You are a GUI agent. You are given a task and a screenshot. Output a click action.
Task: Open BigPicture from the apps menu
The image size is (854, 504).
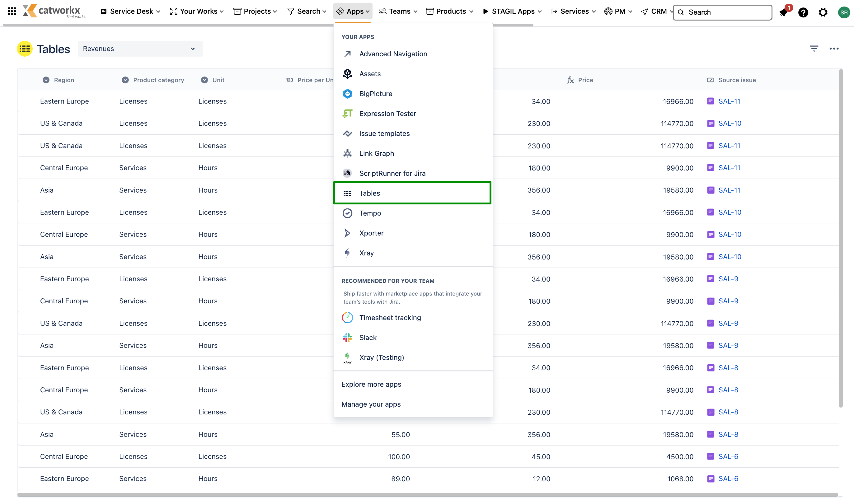pyautogui.click(x=375, y=94)
